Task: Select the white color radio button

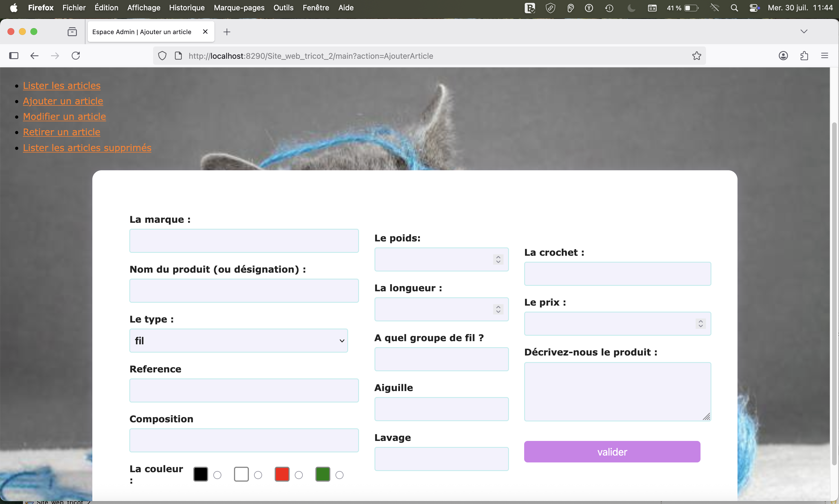Action: [x=258, y=474]
